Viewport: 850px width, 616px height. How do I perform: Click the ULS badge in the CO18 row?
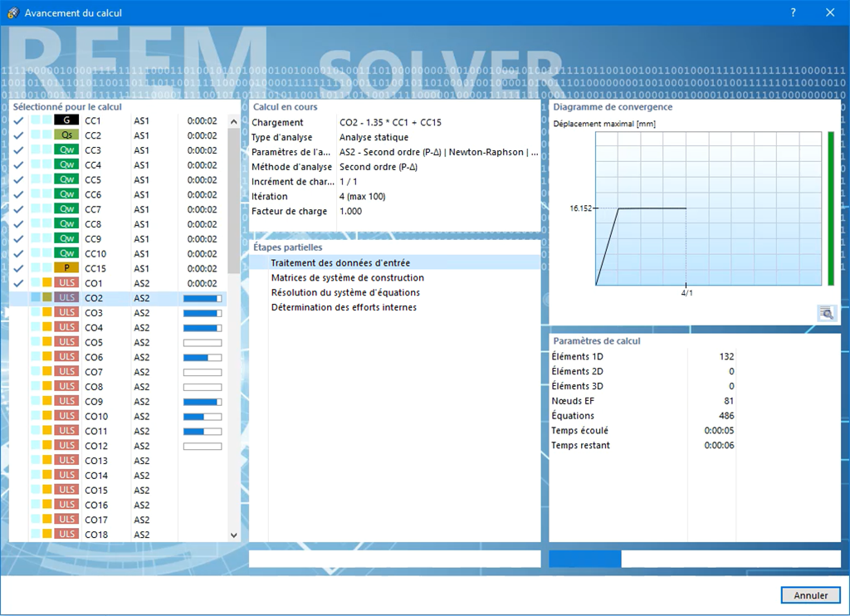(66, 534)
